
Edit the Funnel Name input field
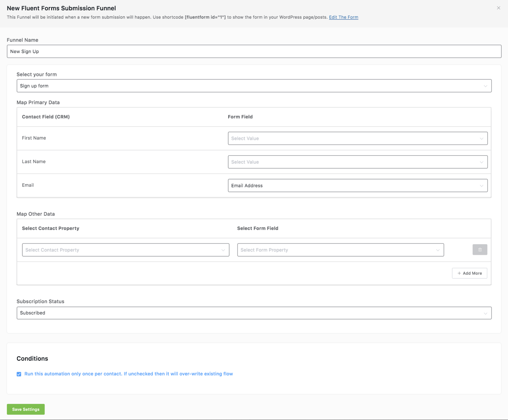(254, 51)
